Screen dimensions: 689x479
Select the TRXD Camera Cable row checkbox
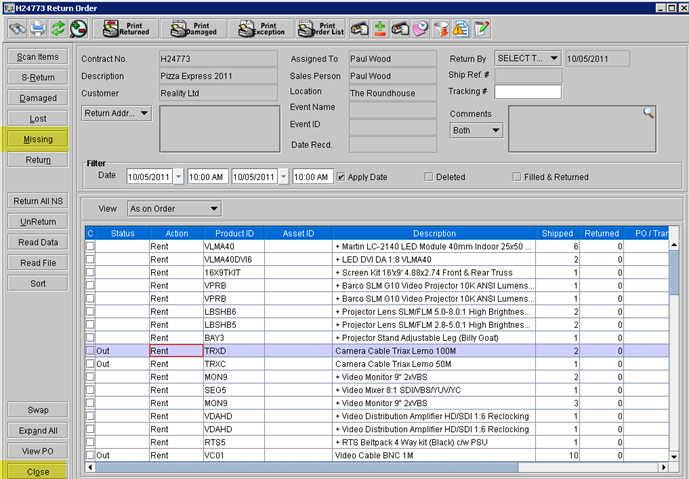click(90, 352)
